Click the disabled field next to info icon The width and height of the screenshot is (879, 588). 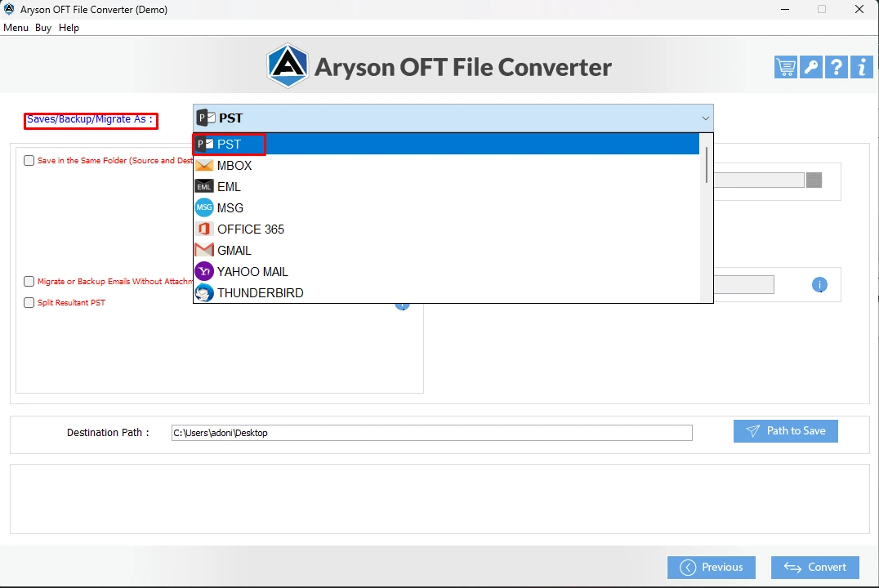tap(744, 285)
